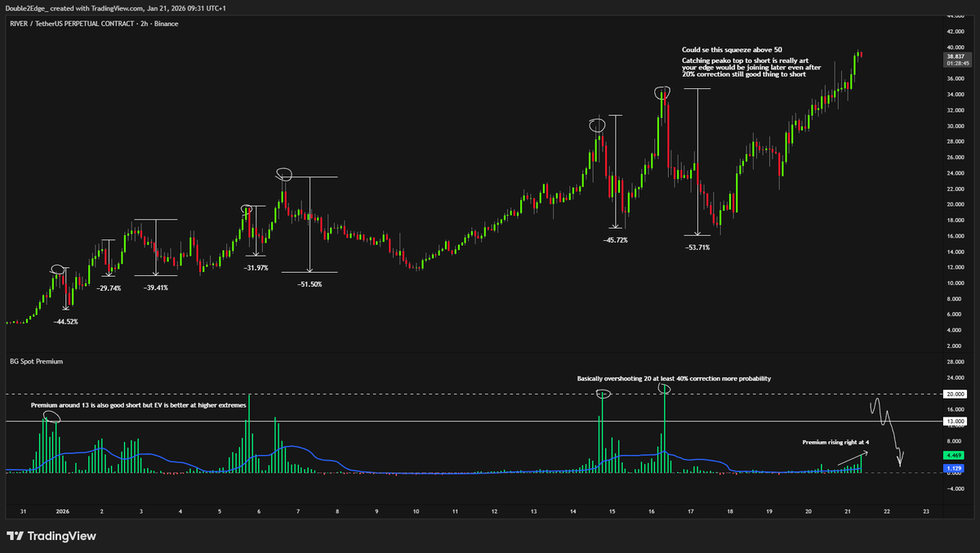Click the 36.000 price axis label
980x553 pixels.
(955, 79)
